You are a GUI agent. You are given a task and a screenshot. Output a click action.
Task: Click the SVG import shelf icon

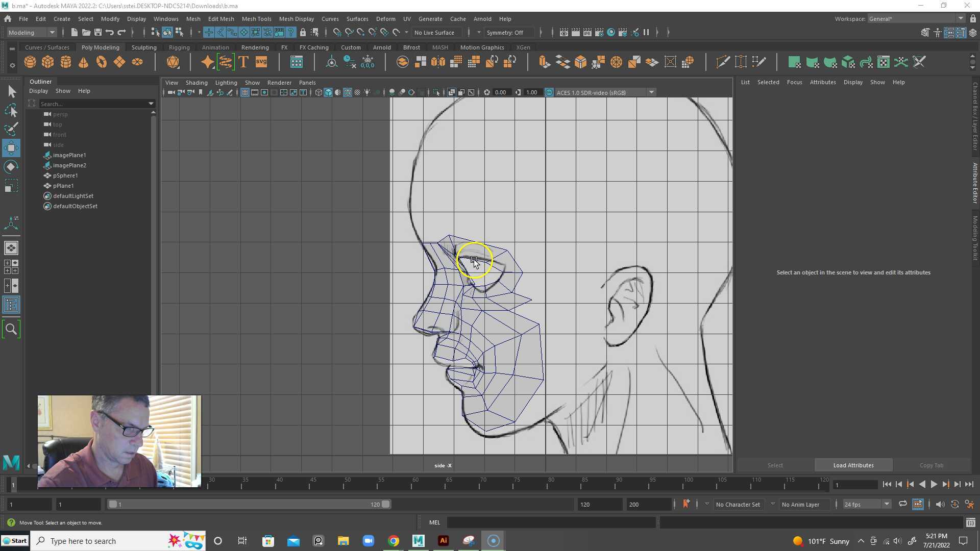(261, 62)
